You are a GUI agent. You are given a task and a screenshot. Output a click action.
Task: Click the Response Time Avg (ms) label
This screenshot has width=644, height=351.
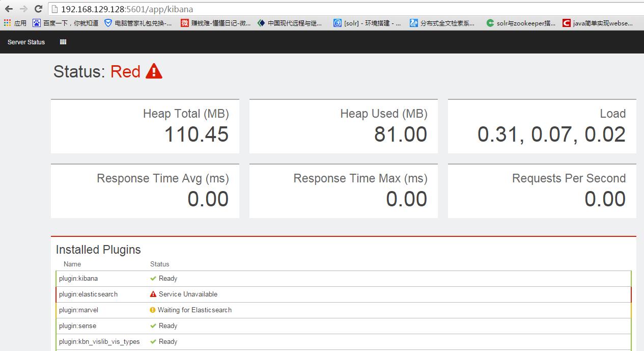click(x=163, y=178)
